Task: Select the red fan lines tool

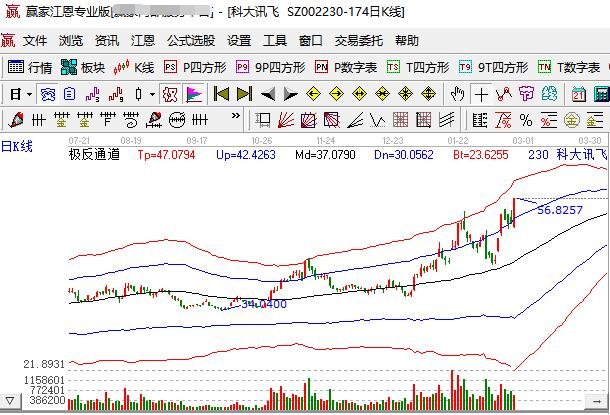Action: 286,120
